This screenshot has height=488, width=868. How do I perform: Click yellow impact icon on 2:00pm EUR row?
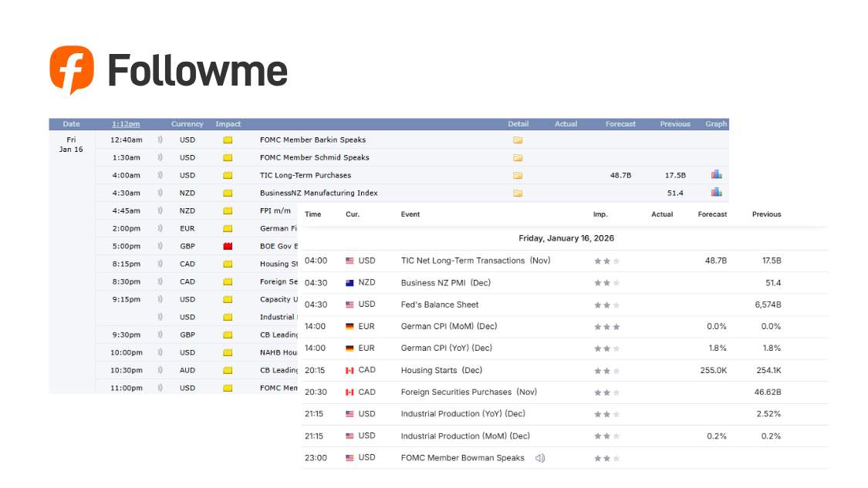228,228
